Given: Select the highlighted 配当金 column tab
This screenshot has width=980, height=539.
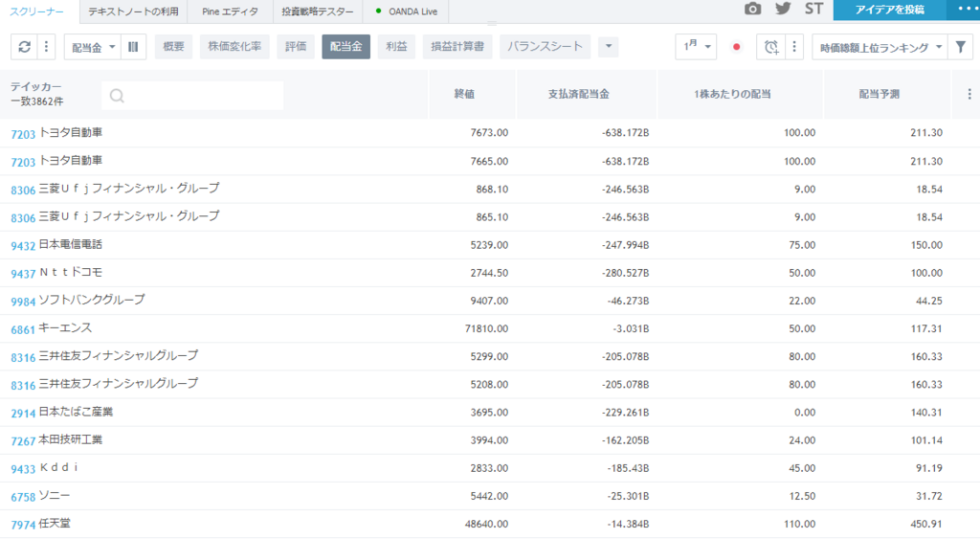Looking at the screenshot, I should pos(346,47).
